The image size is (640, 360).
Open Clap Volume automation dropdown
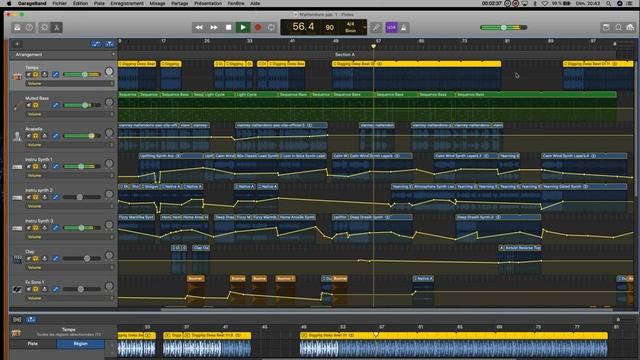(x=70, y=267)
